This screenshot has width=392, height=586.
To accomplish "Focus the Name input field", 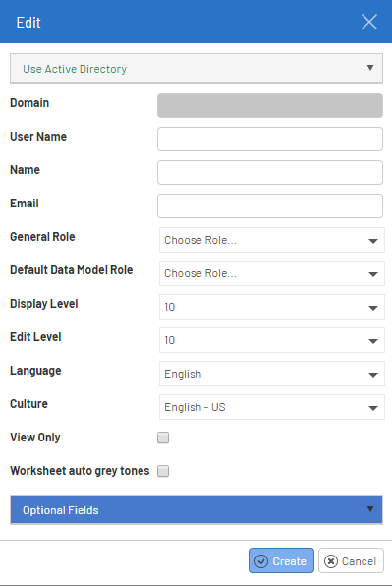I will click(270, 173).
